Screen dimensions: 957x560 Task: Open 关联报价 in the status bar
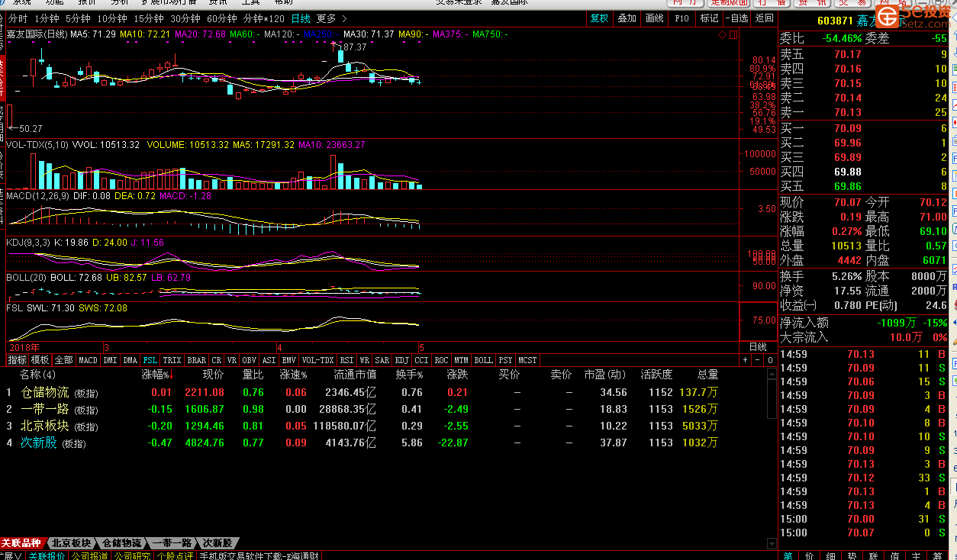point(47,555)
